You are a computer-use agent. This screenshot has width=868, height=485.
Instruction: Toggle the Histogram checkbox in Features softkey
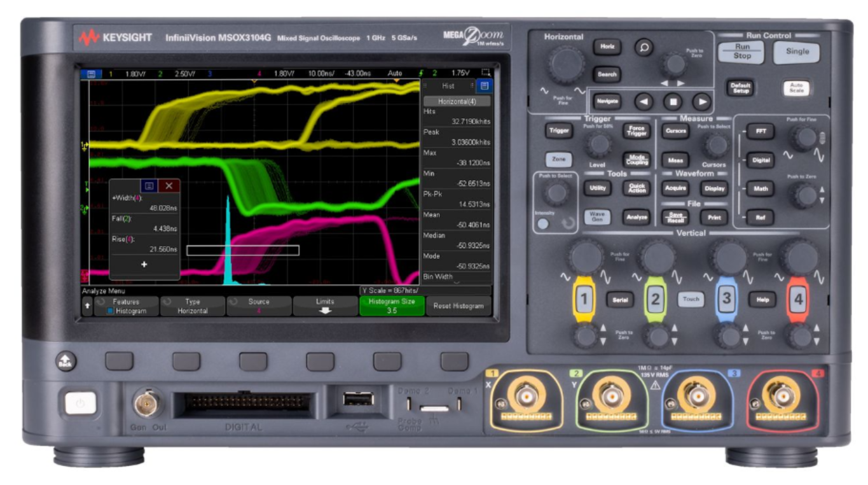(x=111, y=311)
